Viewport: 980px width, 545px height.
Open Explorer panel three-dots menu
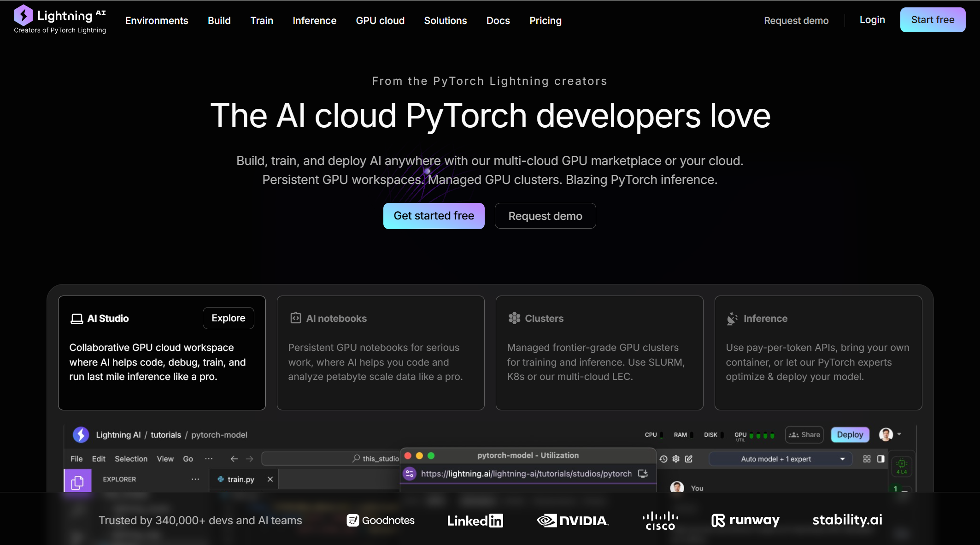click(195, 479)
